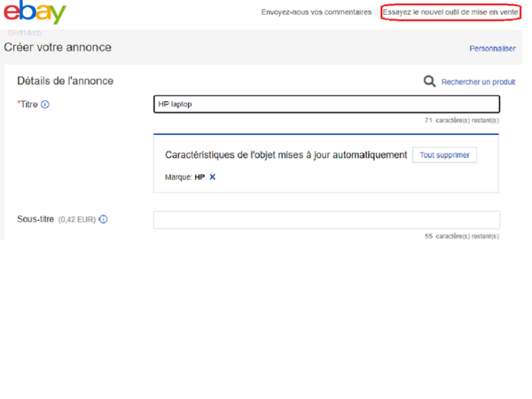Screen dimensions: 532x399
Task: Click the empty Sous-titre input field
Action: [326, 220]
